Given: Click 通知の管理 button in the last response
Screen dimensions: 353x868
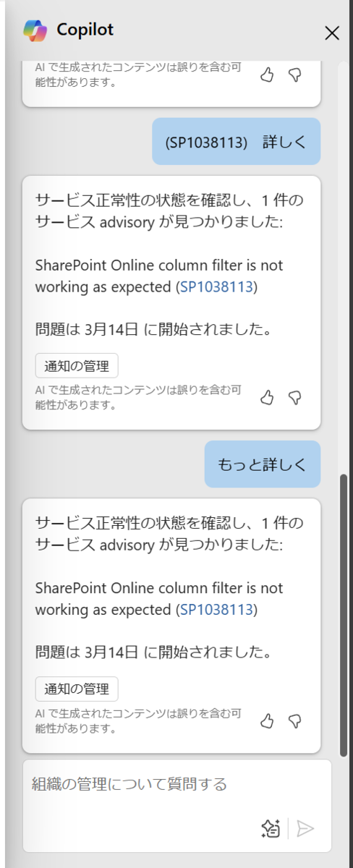Looking at the screenshot, I should [x=77, y=689].
